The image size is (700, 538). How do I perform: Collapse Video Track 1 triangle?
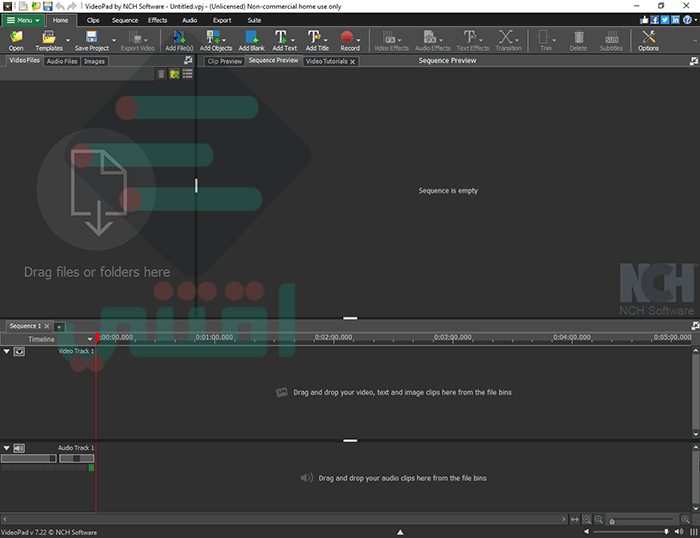(6, 351)
